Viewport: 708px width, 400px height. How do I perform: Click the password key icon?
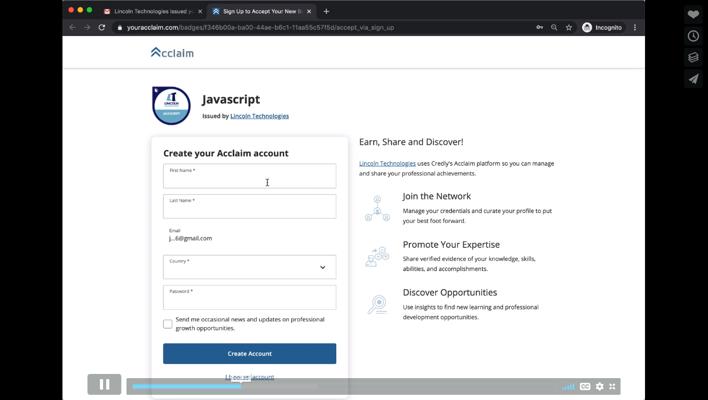pyautogui.click(x=540, y=28)
